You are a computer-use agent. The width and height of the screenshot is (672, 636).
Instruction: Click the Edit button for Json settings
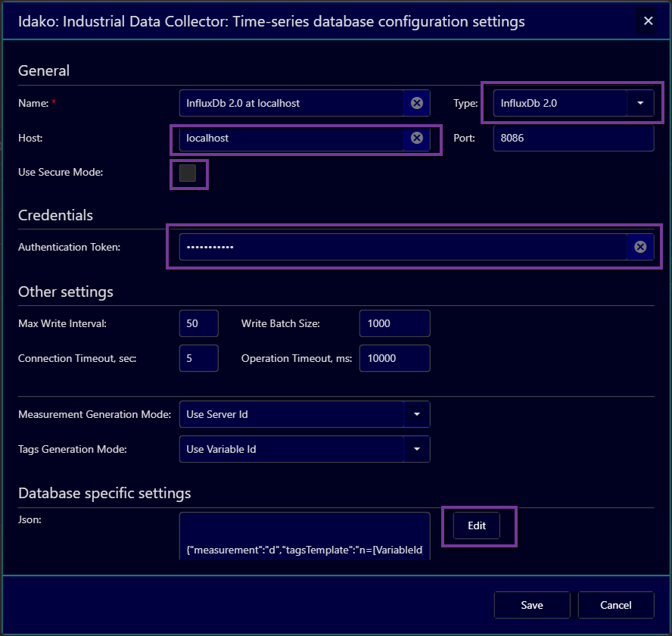pyautogui.click(x=477, y=525)
